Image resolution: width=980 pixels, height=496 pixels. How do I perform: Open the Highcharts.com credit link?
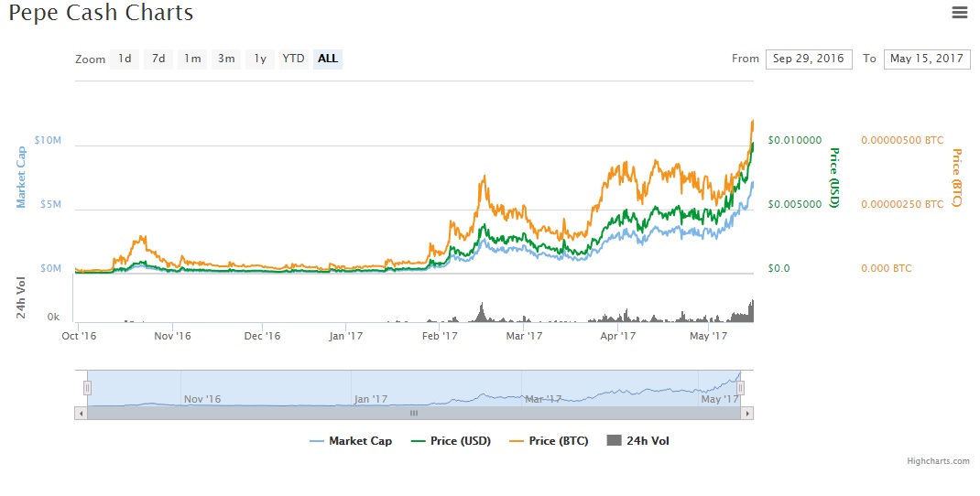938,461
